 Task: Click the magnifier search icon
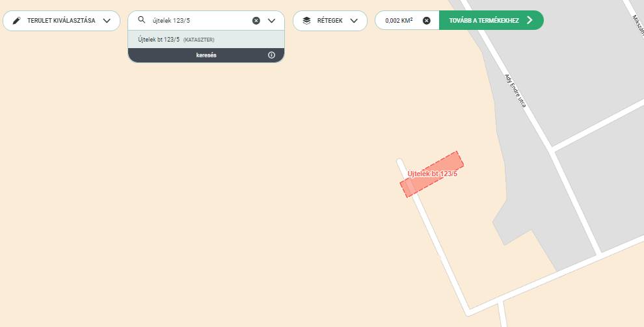(x=142, y=20)
